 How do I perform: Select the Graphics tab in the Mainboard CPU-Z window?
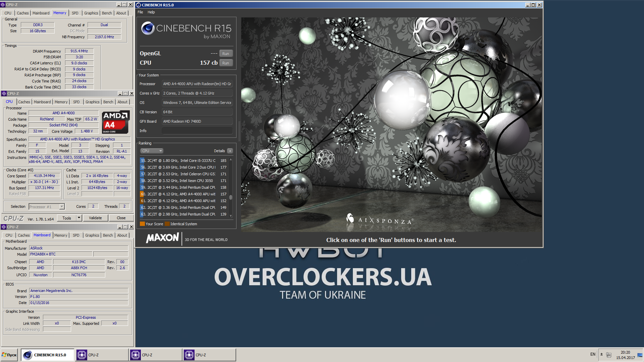click(92, 235)
